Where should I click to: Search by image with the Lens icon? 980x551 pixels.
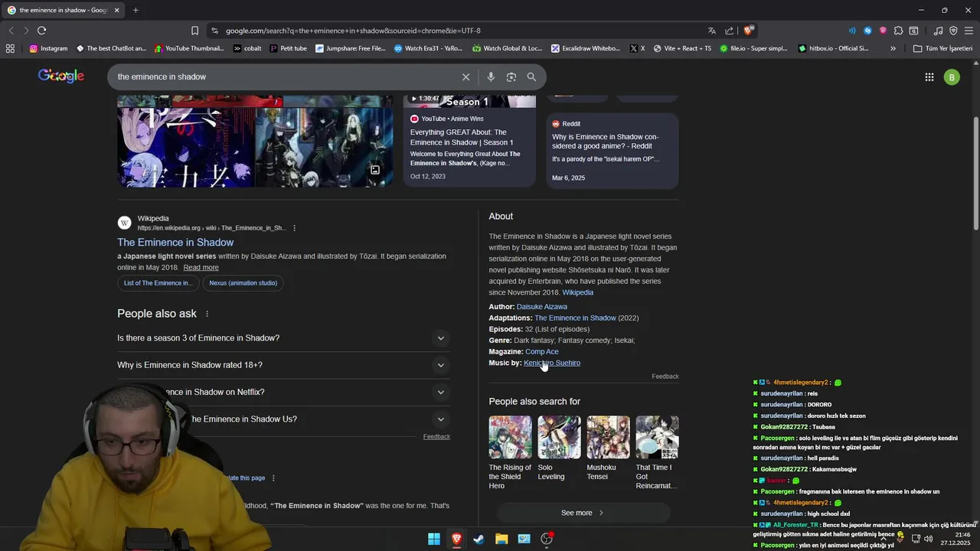click(x=511, y=77)
